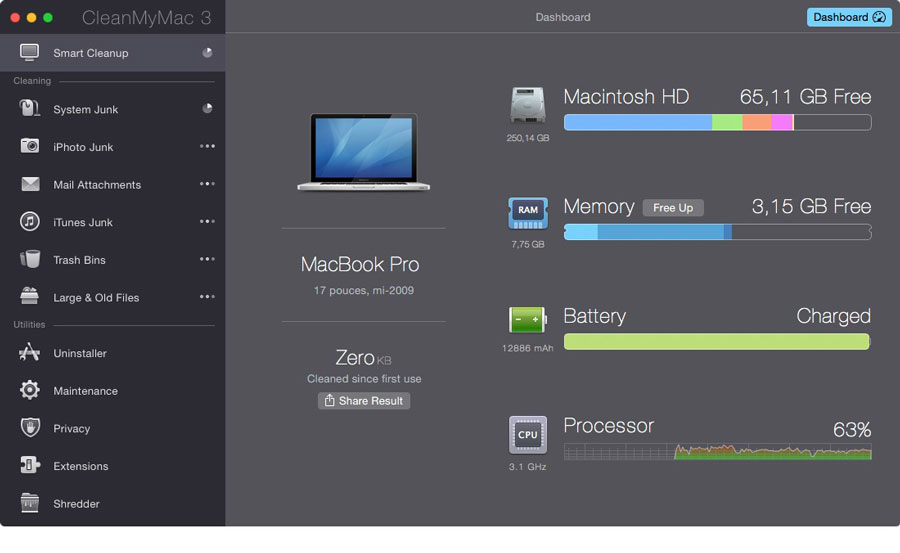Click the '250,14 GB' disk capacity label

coord(527,138)
